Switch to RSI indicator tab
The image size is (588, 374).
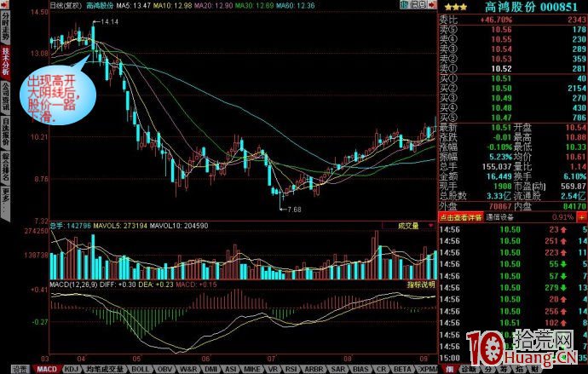point(291,370)
